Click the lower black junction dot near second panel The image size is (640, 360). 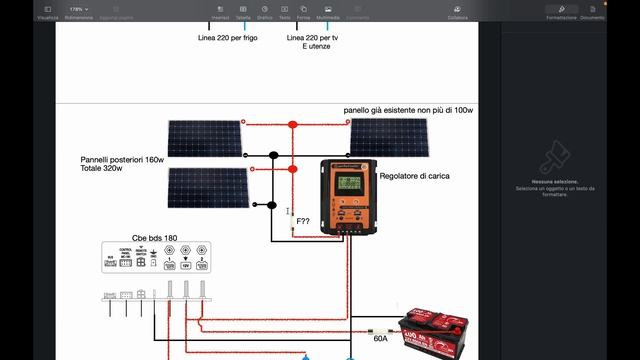(x=272, y=205)
